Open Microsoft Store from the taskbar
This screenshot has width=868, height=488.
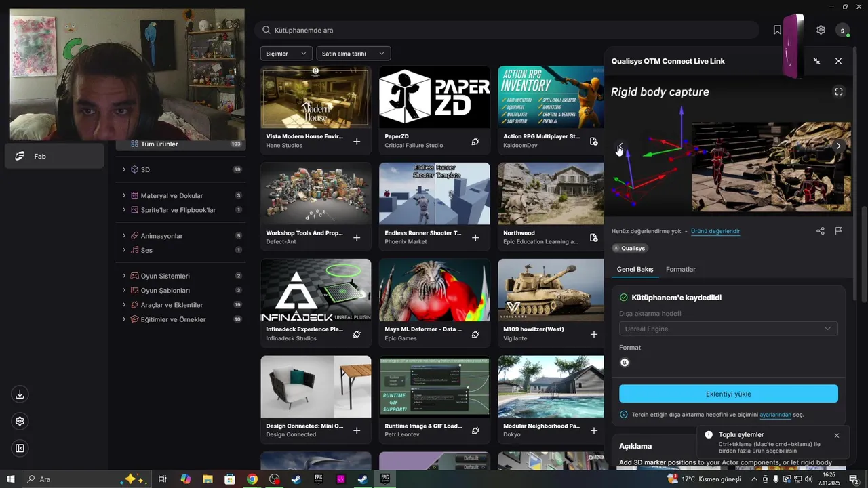click(230, 479)
